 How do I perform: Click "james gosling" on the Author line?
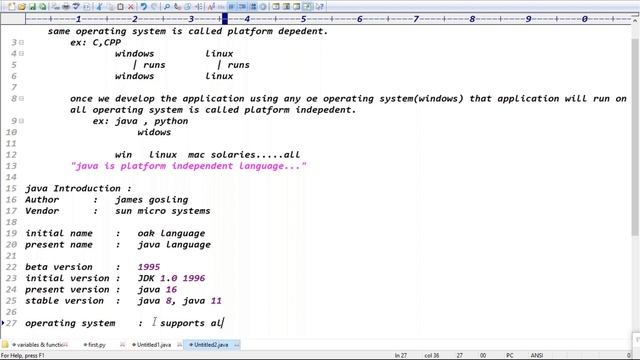click(x=151, y=200)
